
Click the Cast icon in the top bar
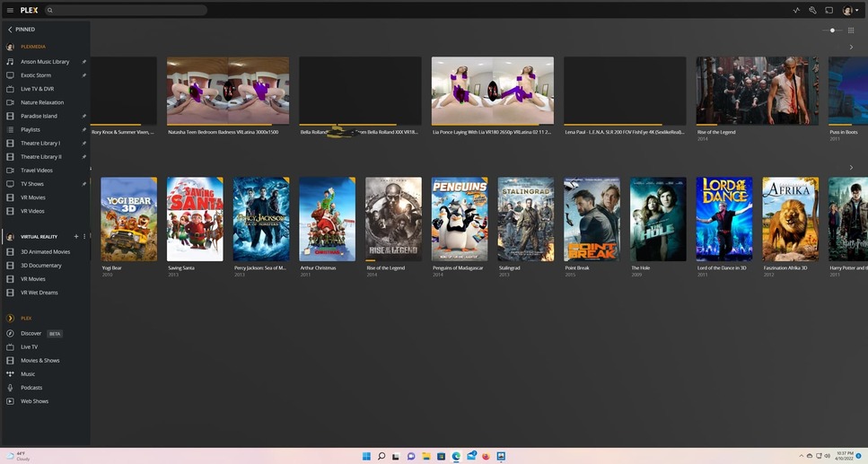[x=829, y=10]
